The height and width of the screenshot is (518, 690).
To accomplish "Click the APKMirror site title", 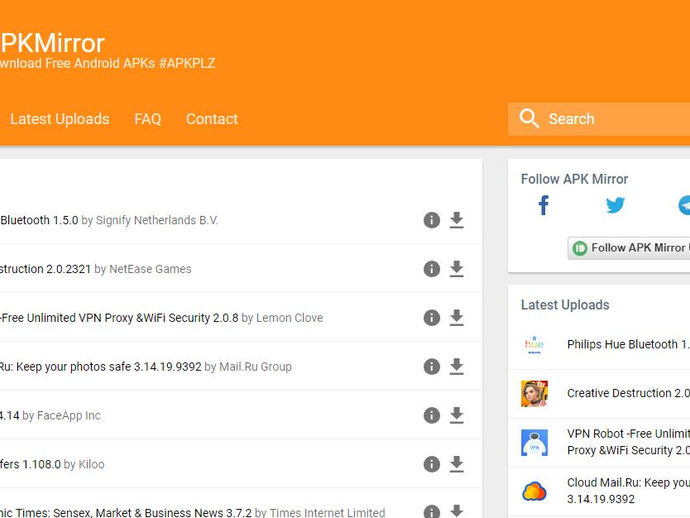I will coord(52,43).
